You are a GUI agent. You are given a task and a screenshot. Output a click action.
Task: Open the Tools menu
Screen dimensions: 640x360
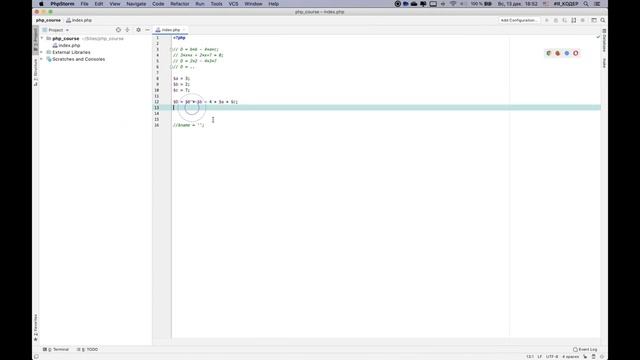pyautogui.click(x=216, y=4)
